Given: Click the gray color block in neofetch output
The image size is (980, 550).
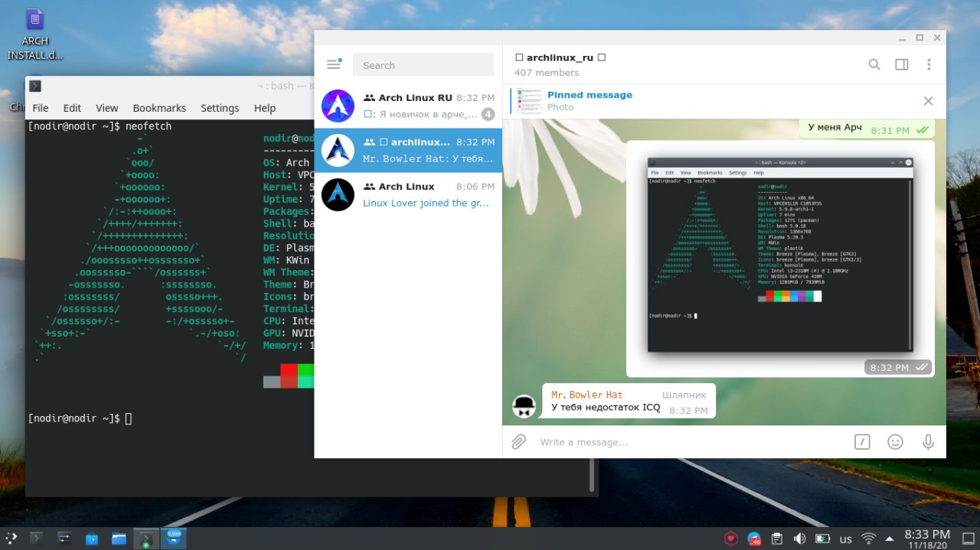Looking at the screenshot, I should click(272, 382).
